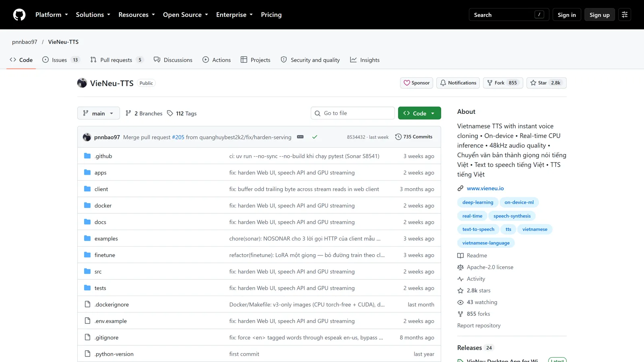Image resolution: width=644 pixels, height=362 pixels.
Task: Fork the repository with Fork button
Action: pos(503,83)
